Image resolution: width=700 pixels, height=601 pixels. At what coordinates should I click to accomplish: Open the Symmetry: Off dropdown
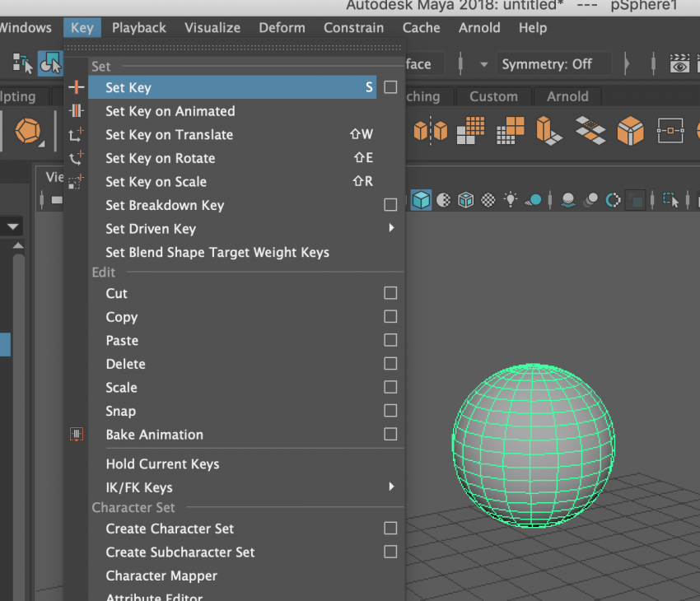pyautogui.click(x=547, y=64)
